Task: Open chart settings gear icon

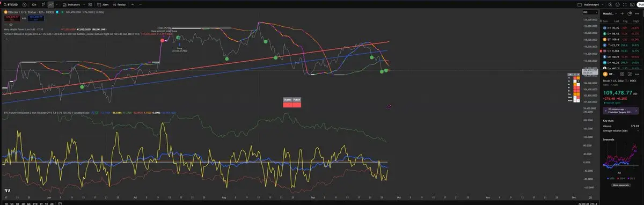Action: point(617,5)
